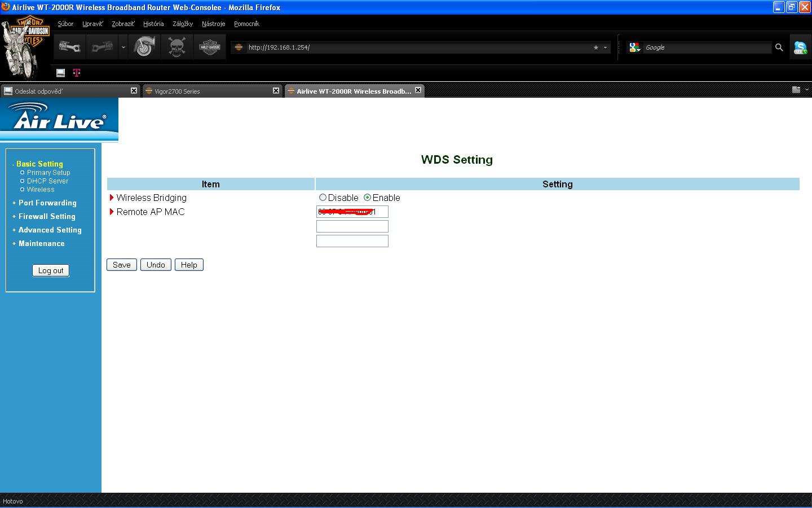Click the first Remote AP MAC field
This screenshot has height=508, width=812.
(x=352, y=212)
